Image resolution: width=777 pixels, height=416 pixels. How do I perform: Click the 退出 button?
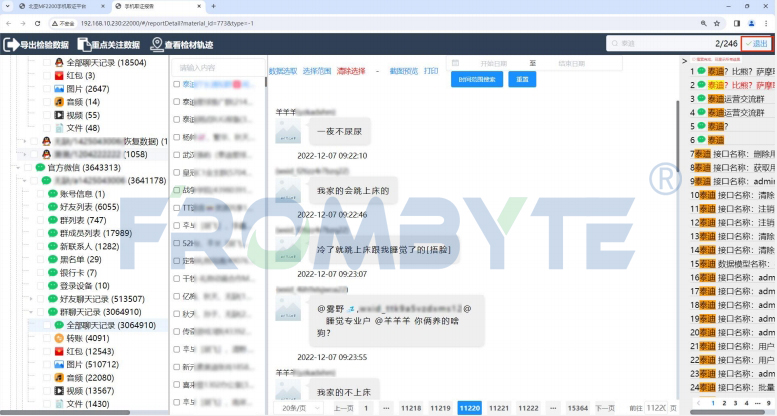click(756, 44)
